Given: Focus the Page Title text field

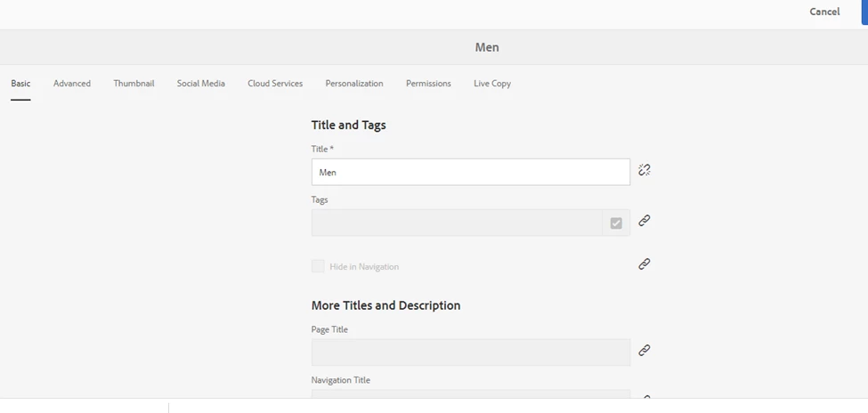Looking at the screenshot, I should [x=470, y=352].
